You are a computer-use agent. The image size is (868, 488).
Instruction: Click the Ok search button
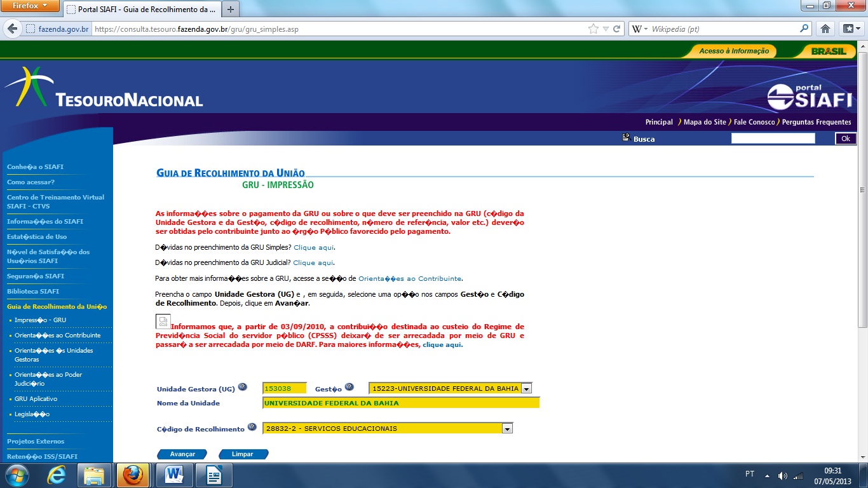click(x=845, y=139)
